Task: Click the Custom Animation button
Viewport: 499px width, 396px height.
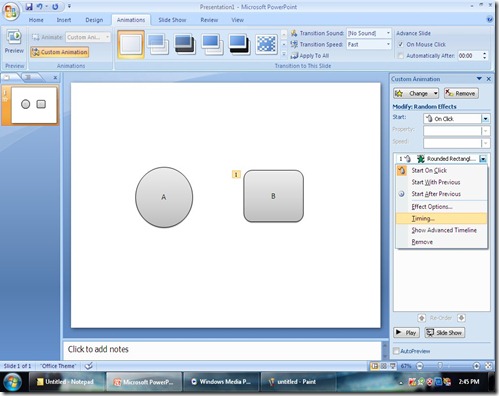Action: [x=60, y=52]
